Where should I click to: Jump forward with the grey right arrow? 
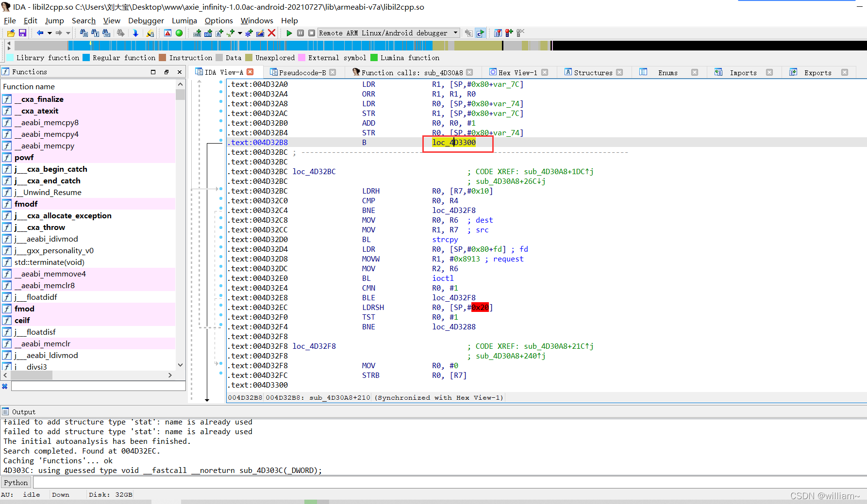coord(59,33)
